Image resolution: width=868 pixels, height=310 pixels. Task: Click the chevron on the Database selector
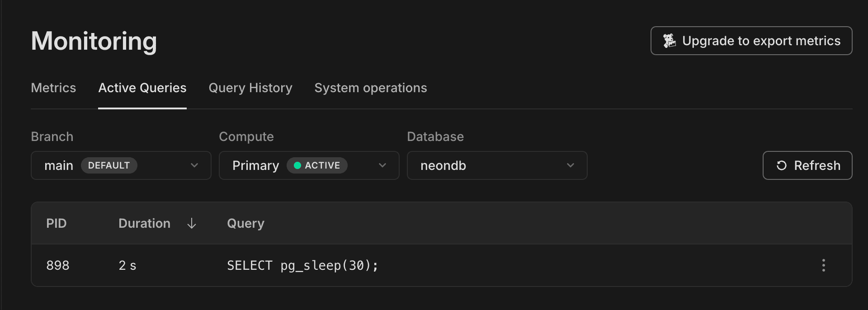click(570, 165)
